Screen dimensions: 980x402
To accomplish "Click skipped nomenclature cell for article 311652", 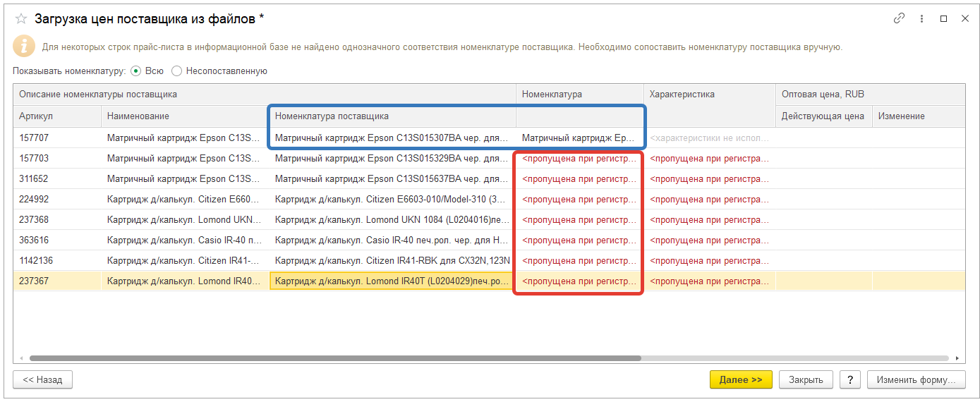I will [x=579, y=179].
